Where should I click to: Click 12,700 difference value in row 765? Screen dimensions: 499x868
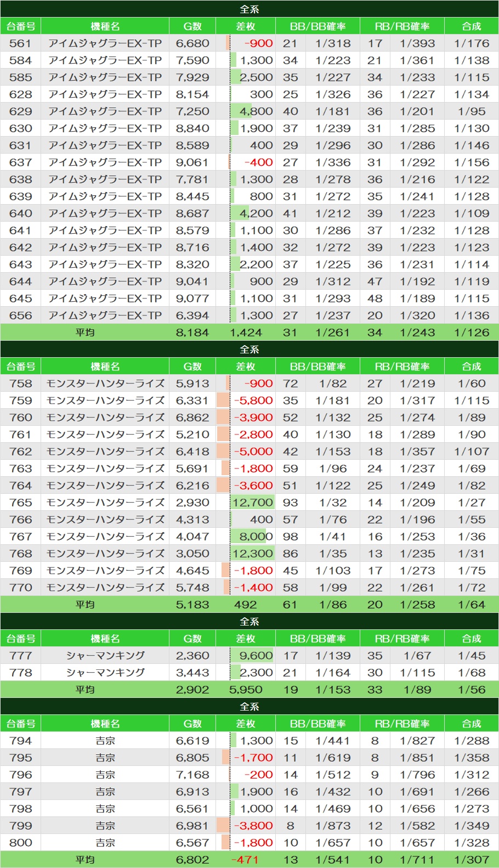click(252, 503)
